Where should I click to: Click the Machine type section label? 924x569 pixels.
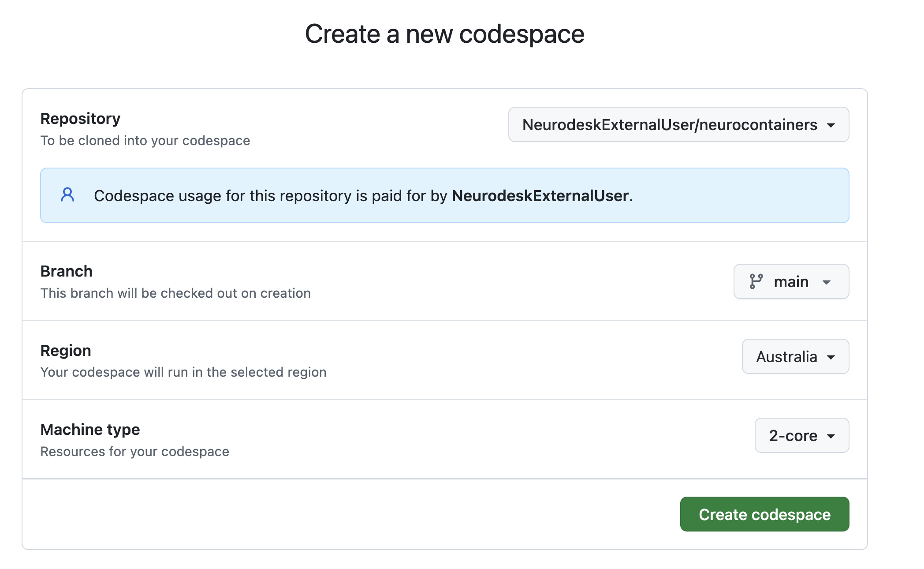[x=90, y=430]
